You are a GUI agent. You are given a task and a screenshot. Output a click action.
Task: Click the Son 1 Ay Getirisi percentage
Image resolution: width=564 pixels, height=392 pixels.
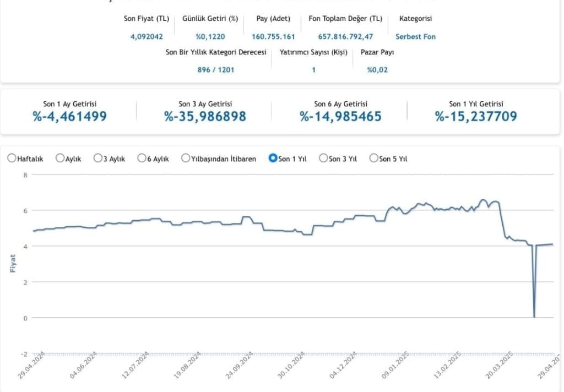tap(70, 116)
